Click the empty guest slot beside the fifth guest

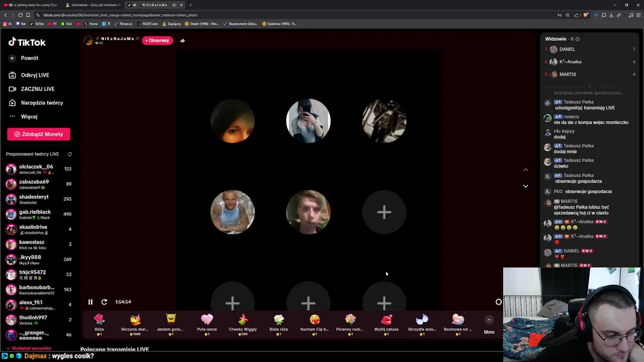click(x=384, y=212)
